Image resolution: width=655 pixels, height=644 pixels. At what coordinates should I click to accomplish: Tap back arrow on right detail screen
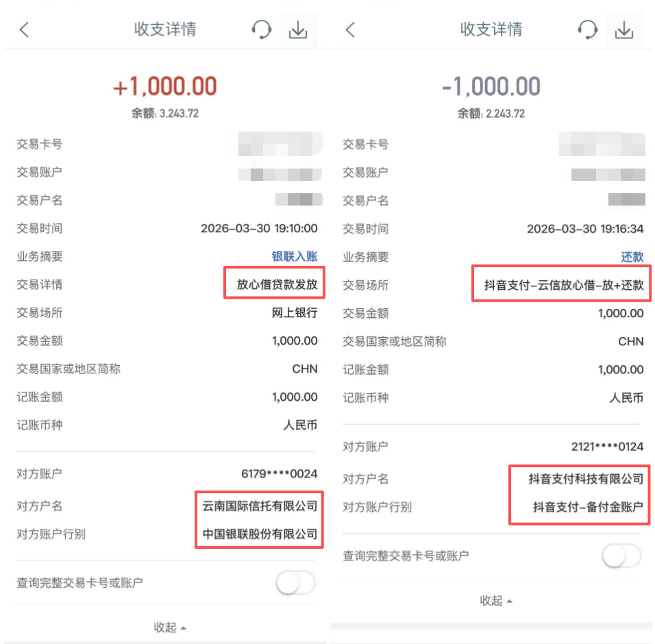[351, 29]
